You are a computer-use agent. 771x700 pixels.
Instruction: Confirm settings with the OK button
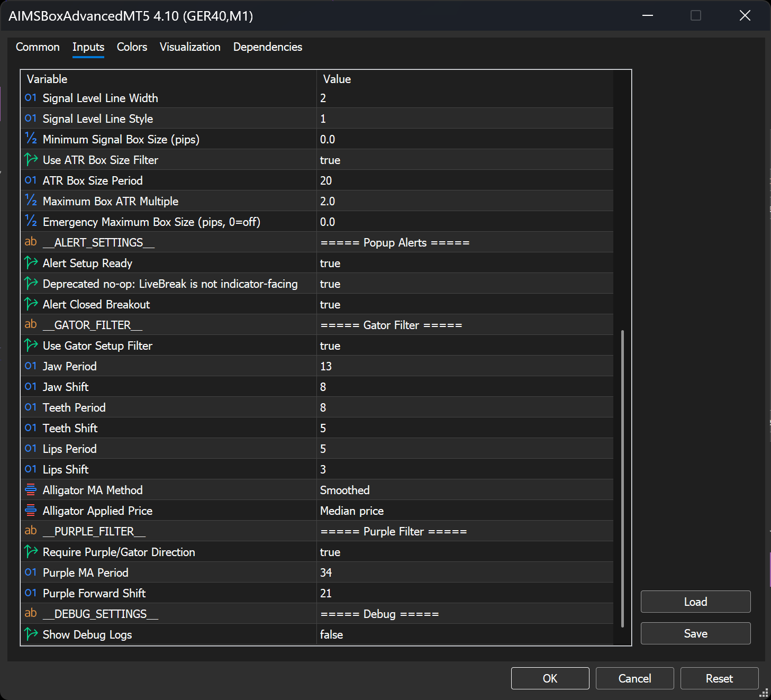coord(550,678)
